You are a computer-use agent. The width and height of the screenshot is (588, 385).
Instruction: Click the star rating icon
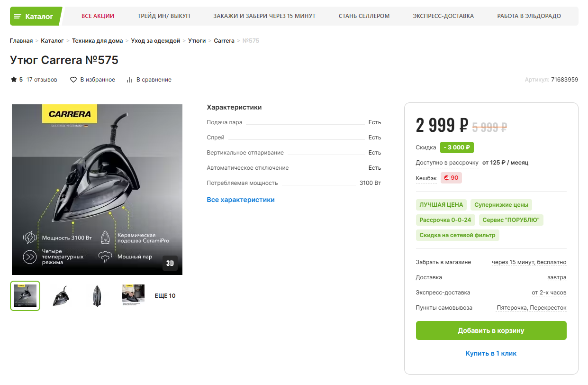point(14,80)
